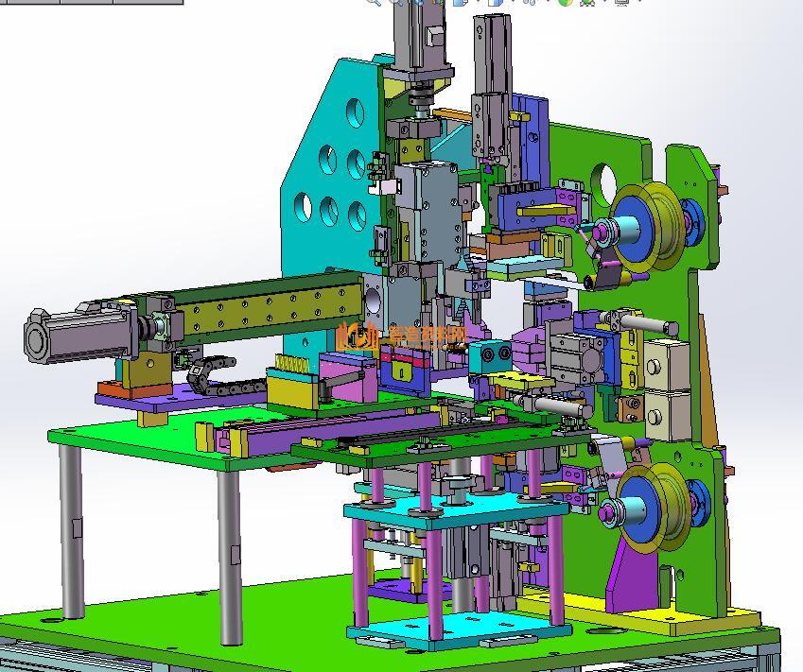
Task: Click the Previous View icon
Action: (x=418, y=2)
